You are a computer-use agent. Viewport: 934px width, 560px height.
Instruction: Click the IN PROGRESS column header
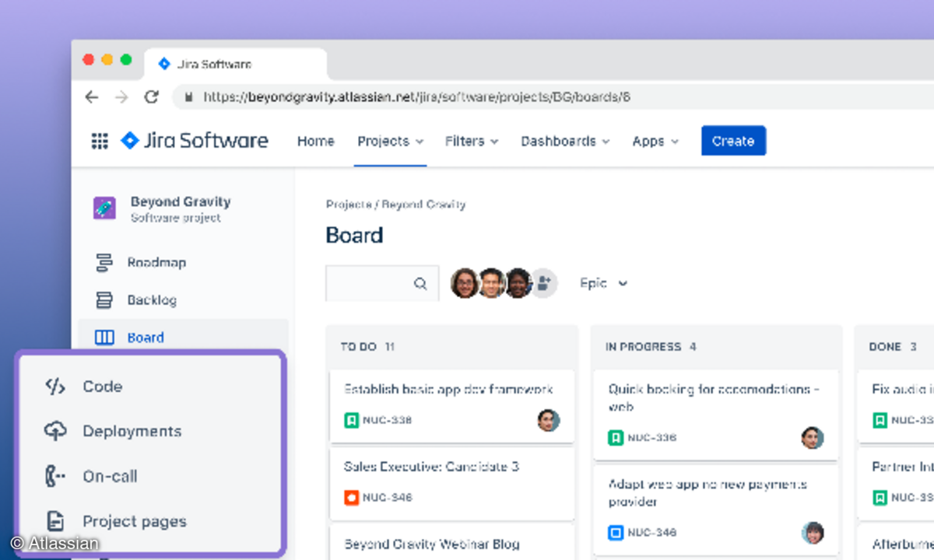(x=651, y=347)
